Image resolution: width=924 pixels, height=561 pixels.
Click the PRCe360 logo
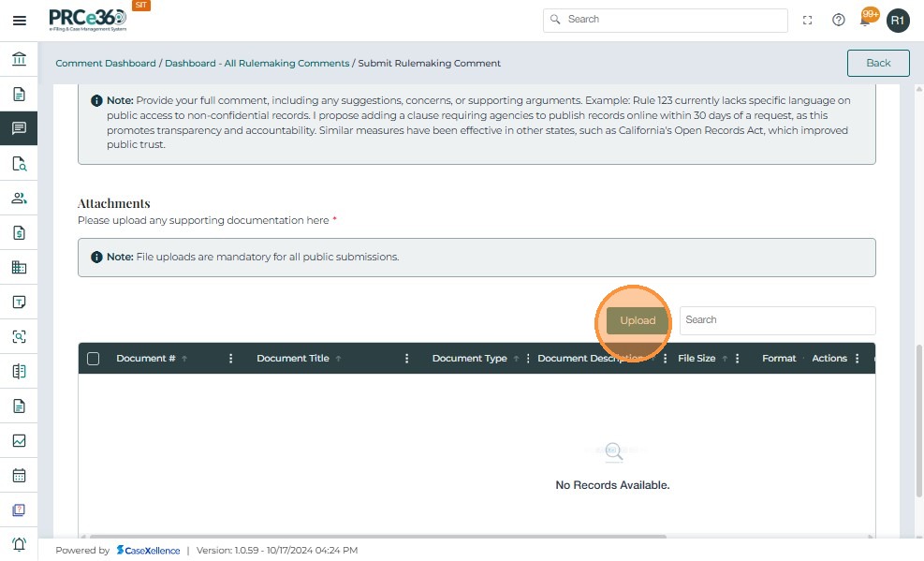[x=88, y=20]
